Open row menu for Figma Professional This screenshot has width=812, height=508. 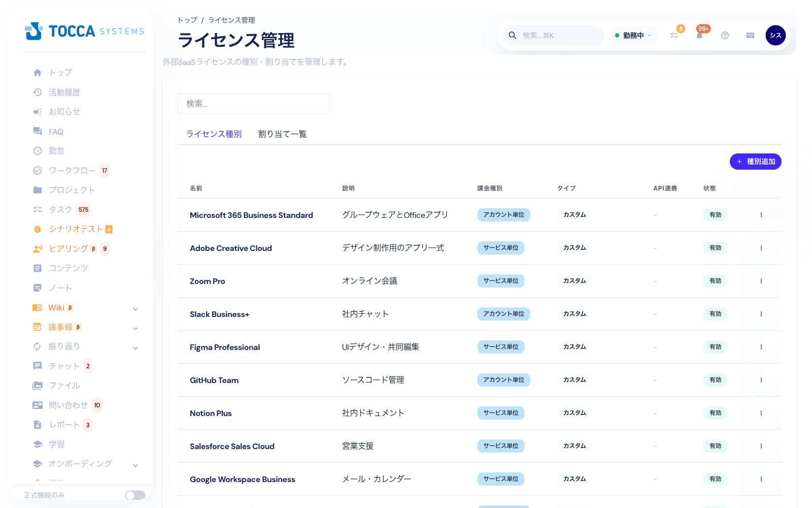click(761, 347)
